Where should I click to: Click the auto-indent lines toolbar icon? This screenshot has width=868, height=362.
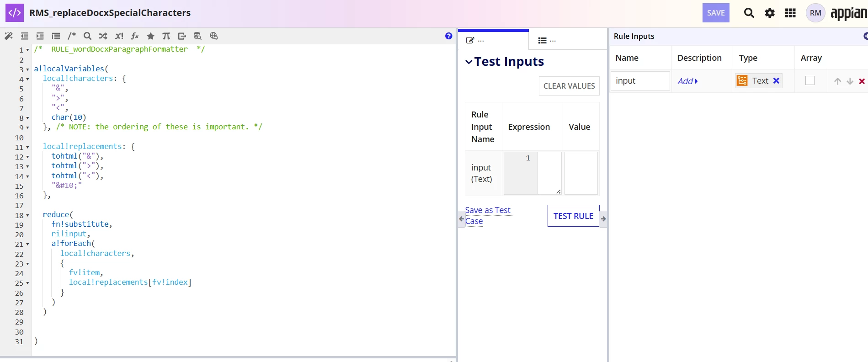pos(56,36)
